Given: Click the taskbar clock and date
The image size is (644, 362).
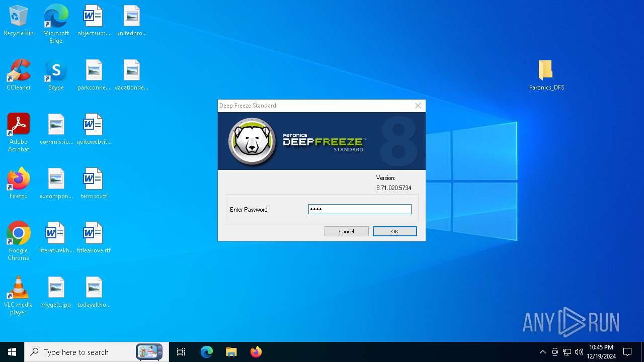Looking at the screenshot, I should tap(601, 352).
